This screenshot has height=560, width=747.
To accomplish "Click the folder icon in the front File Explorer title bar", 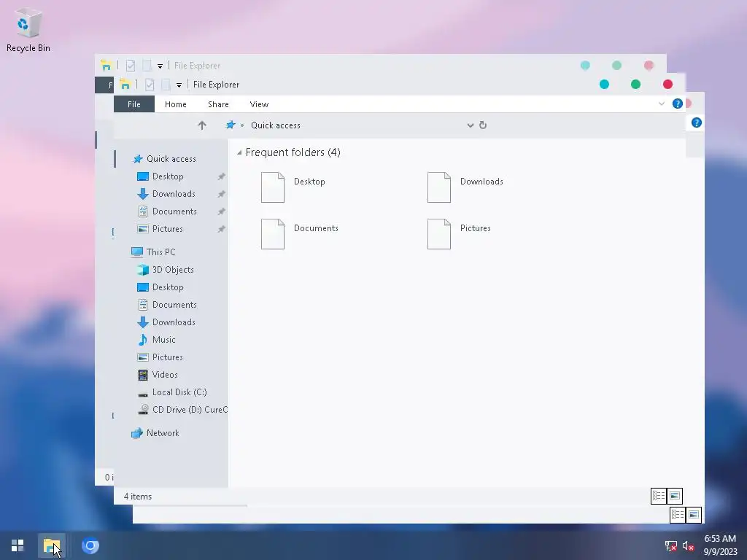I will tap(125, 85).
